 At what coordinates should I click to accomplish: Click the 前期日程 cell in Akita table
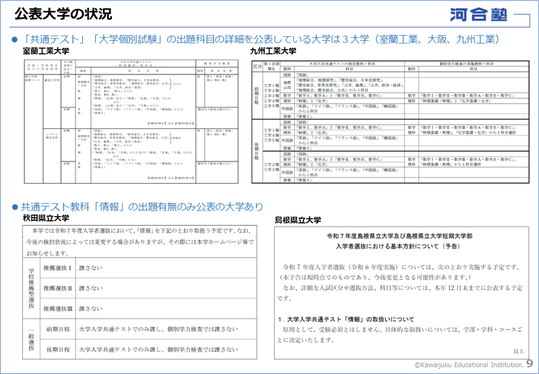point(58,329)
